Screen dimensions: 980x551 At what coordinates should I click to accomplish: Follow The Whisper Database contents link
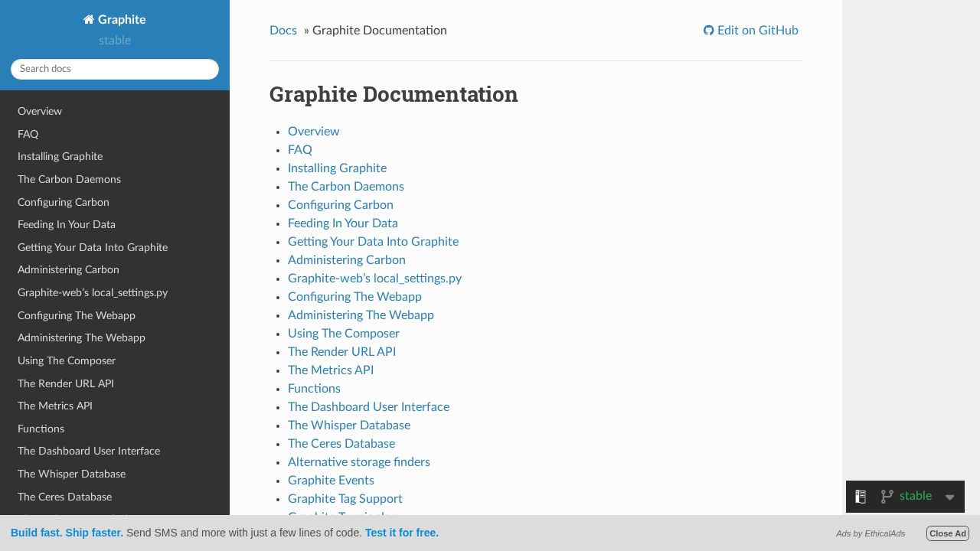tap(349, 425)
